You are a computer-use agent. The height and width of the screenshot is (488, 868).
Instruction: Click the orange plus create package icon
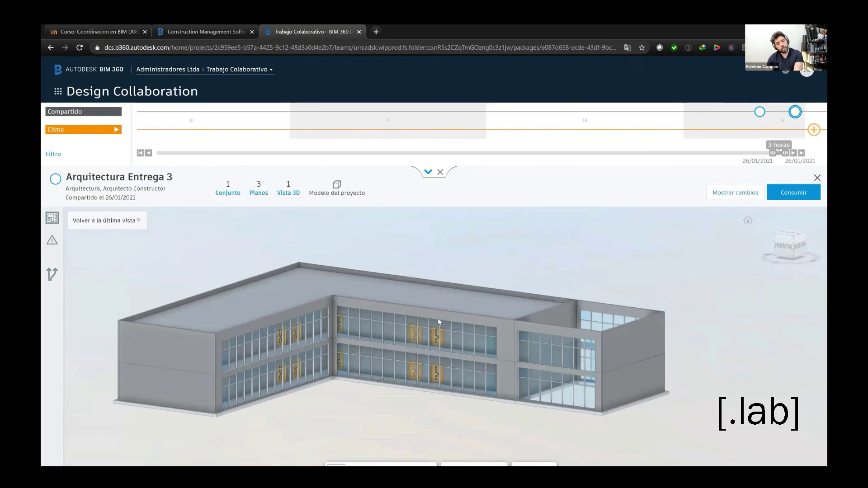814,130
